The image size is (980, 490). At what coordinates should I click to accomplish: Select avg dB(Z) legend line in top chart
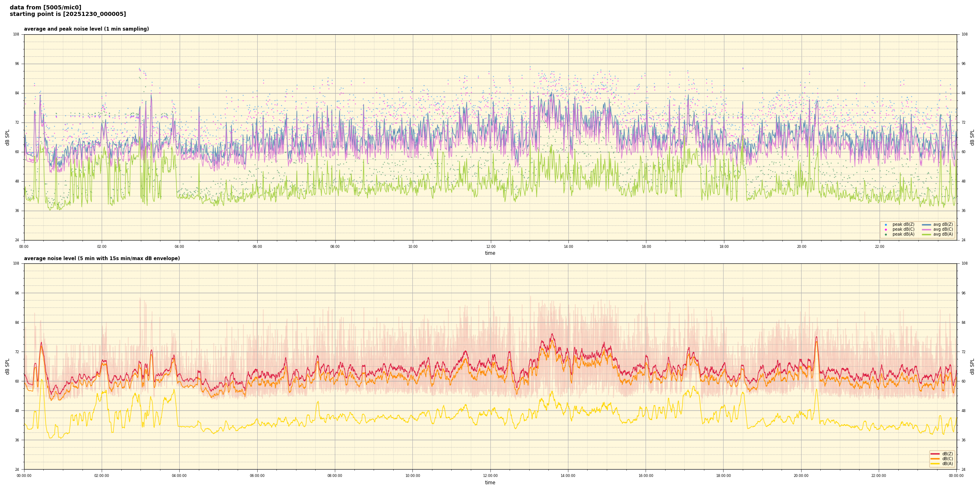pyautogui.click(x=927, y=225)
